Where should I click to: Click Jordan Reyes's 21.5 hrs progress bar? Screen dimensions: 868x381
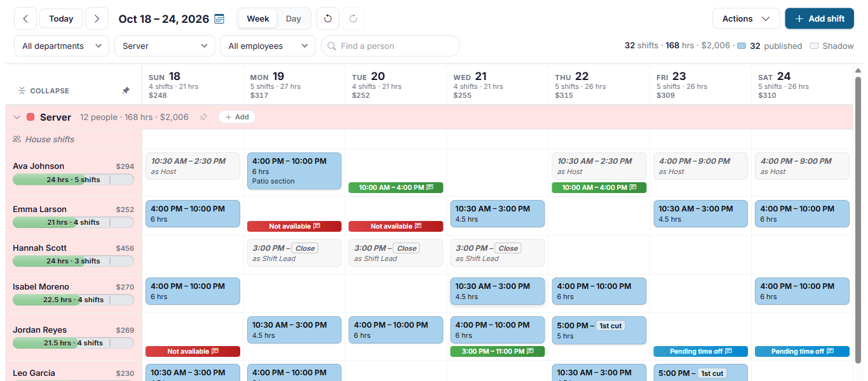(x=73, y=343)
